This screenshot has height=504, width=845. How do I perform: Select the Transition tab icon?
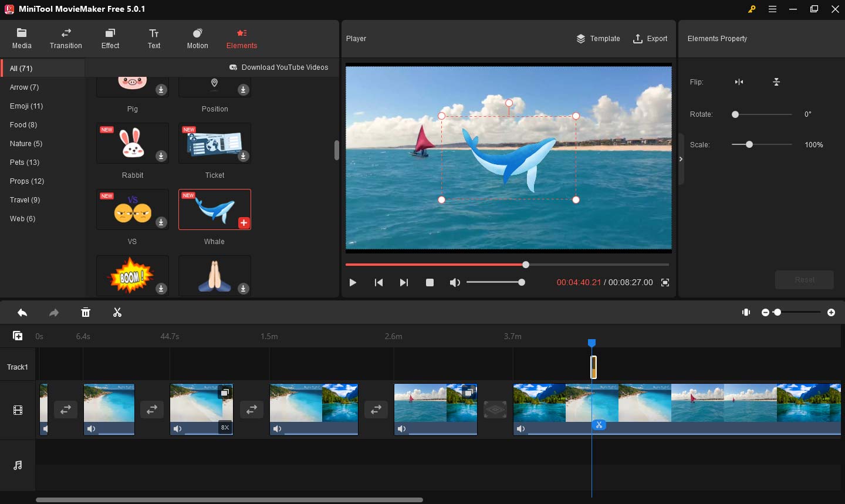click(x=66, y=34)
